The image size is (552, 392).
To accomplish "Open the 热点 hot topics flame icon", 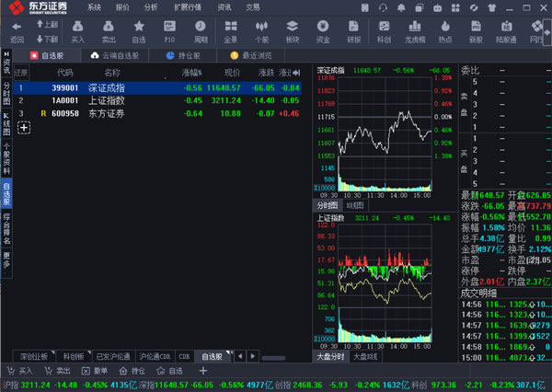I will point(445,27).
